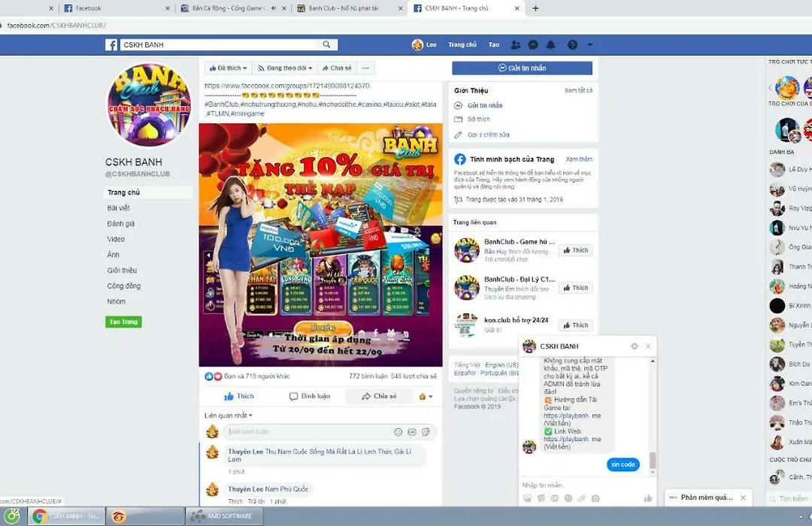Image resolution: width=812 pixels, height=526 pixels.
Task: Open the notifications bell icon
Action: (550, 45)
